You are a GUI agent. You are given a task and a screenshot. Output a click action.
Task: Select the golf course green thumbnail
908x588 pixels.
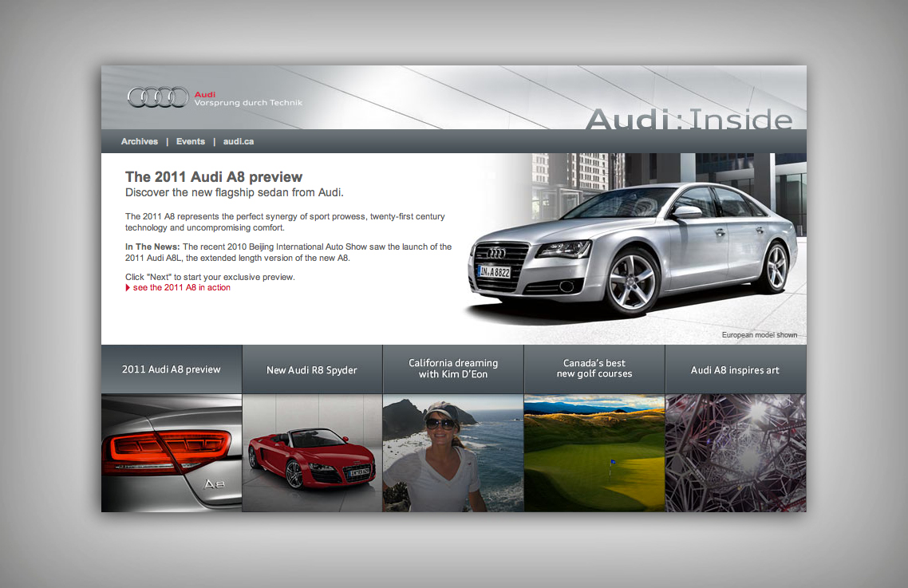point(594,453)
